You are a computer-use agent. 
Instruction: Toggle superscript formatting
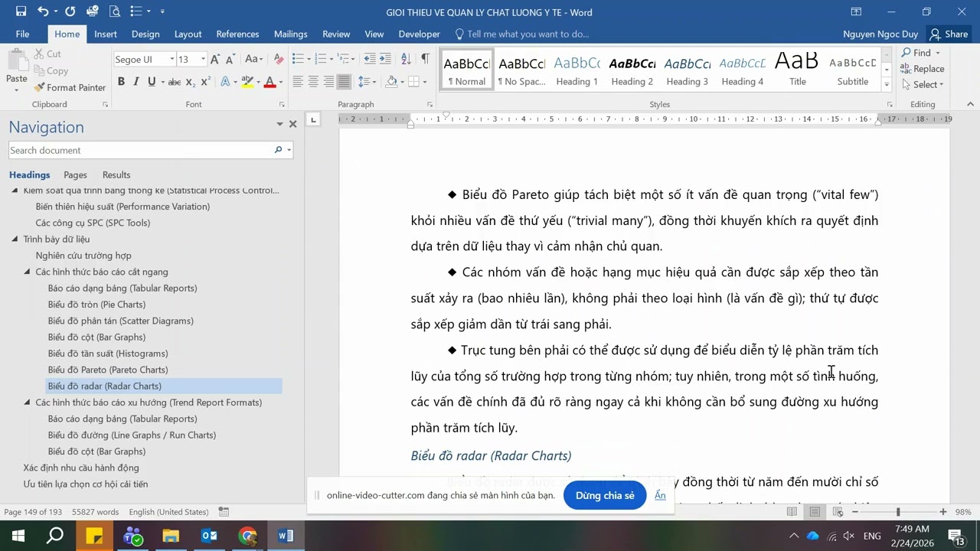coord(206,82)
